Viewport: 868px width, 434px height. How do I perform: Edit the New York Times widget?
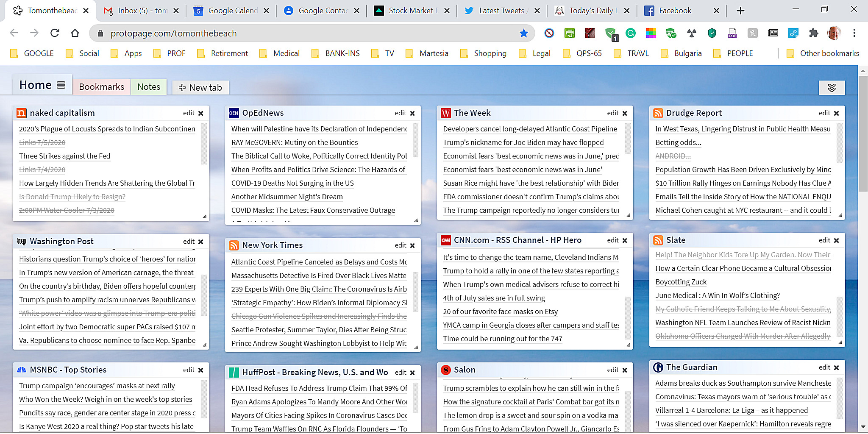tap(401, 245)
